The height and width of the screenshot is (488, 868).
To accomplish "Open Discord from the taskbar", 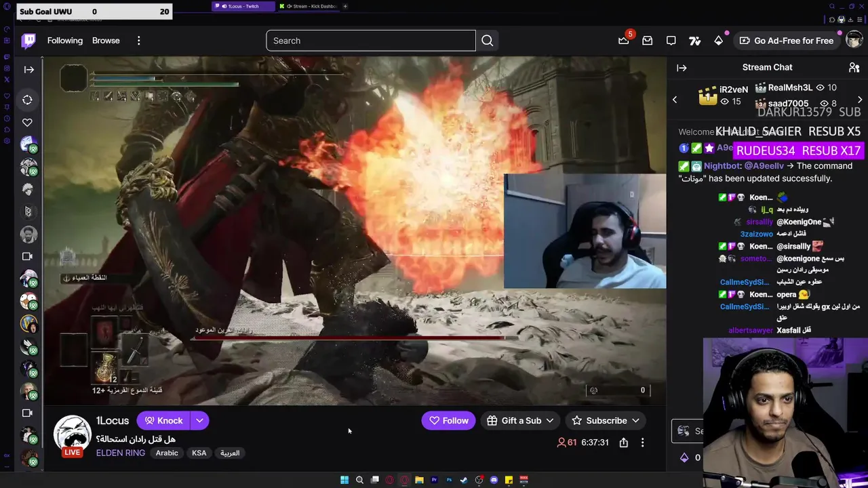I will pos(494,480).
